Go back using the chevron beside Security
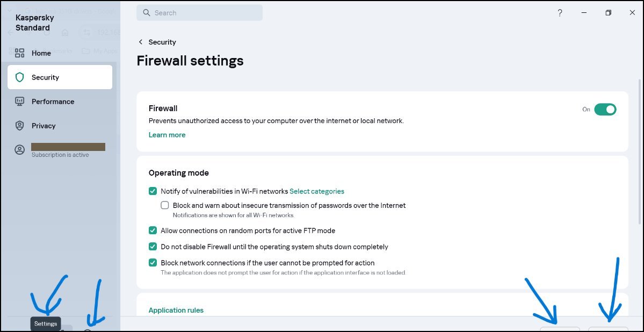 [141, 42]
